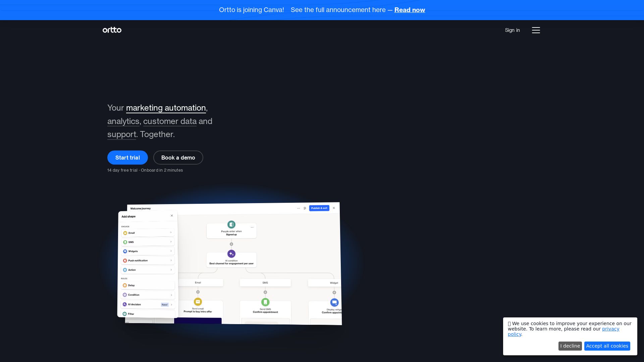Image resolution: width=644 pixels, height=362 pixels.
Task: Expand the AI decision row chevron
Action: coord(171,305)
